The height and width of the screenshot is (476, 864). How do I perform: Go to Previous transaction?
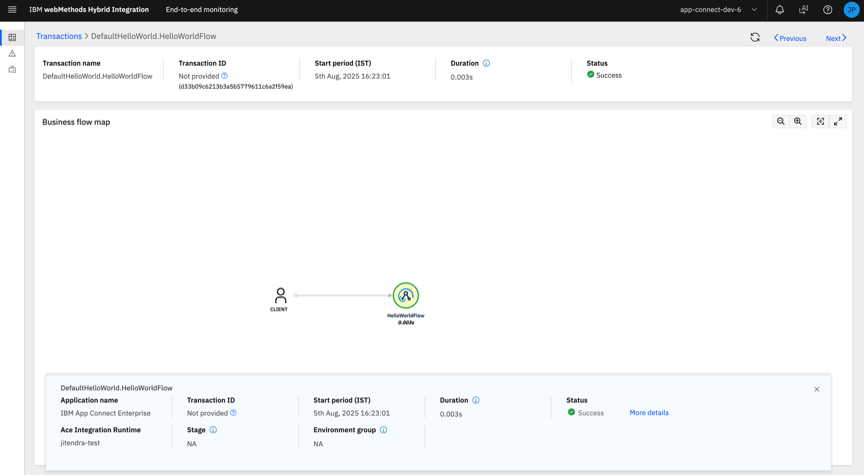click(790, 38)
